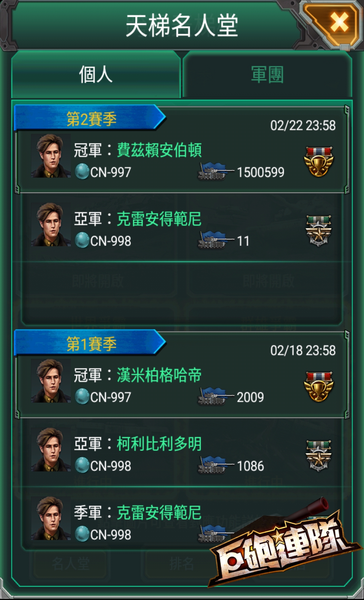The height and width of the screenshot is (600, 364).
Task: Open the Season 2 champion 費茲賴安伯頓 avatar
Action: 51,156
